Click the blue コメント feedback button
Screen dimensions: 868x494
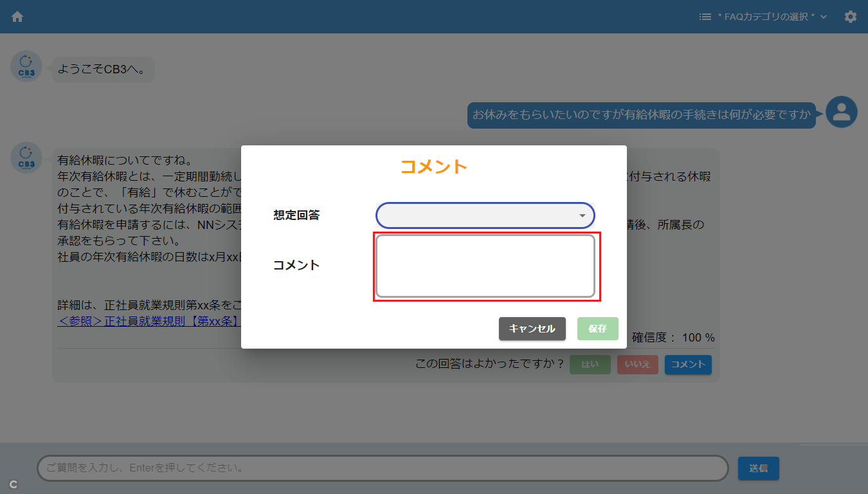click(688, 365)
